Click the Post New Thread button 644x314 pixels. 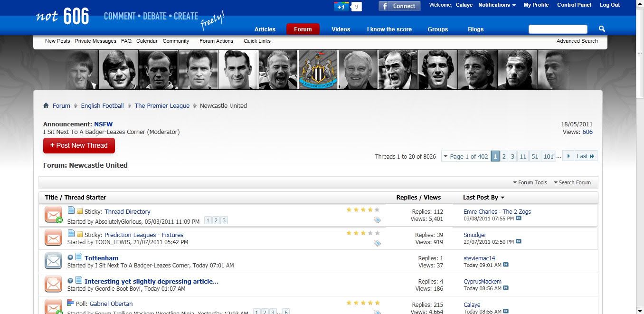pyautogui.click(x=79, y=145)
